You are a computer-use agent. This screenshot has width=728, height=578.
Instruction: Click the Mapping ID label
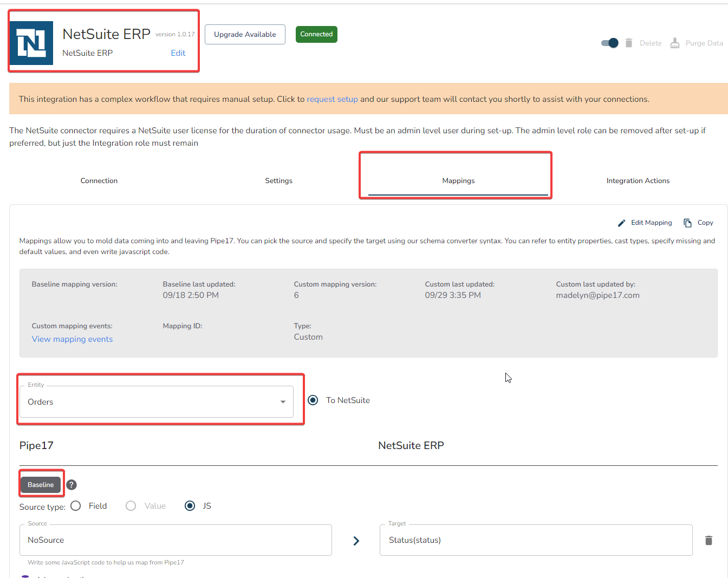(183, 326)
